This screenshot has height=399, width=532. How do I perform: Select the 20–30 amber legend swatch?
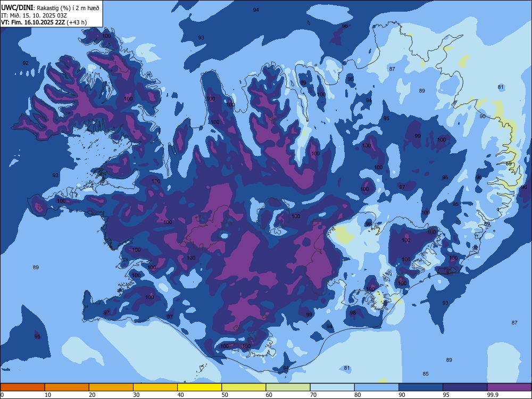(x=111, y=387)
